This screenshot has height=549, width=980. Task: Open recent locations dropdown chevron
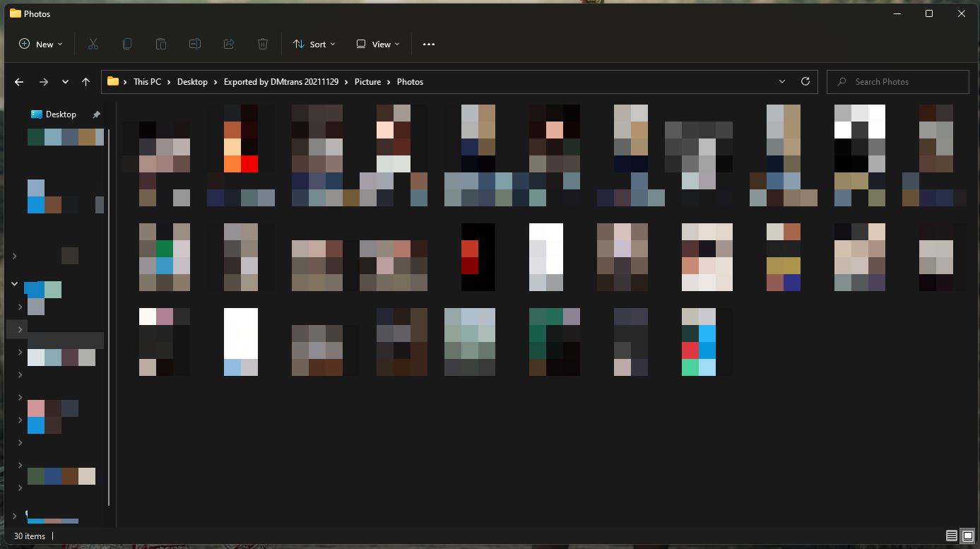[65, 82]
